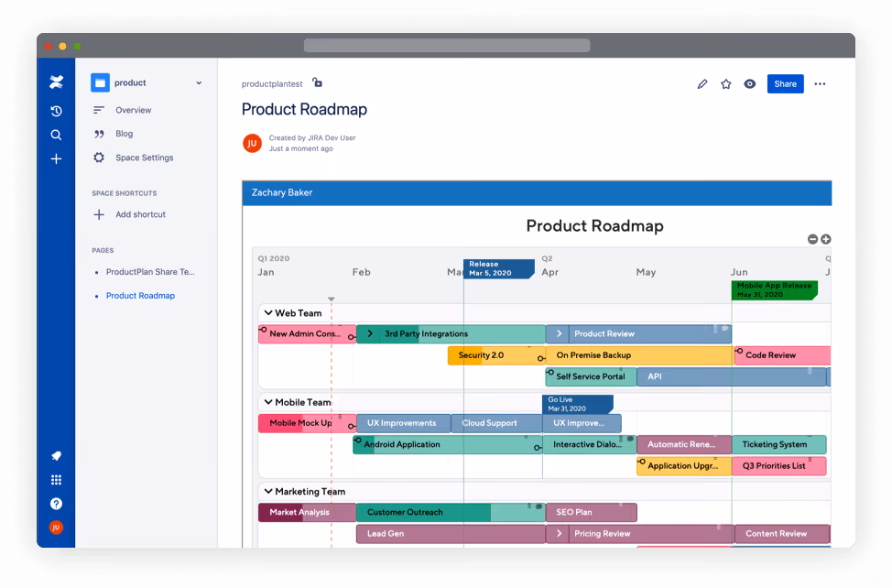Click the unlocked restrictions icon beside productplantest

pos(317,82)
